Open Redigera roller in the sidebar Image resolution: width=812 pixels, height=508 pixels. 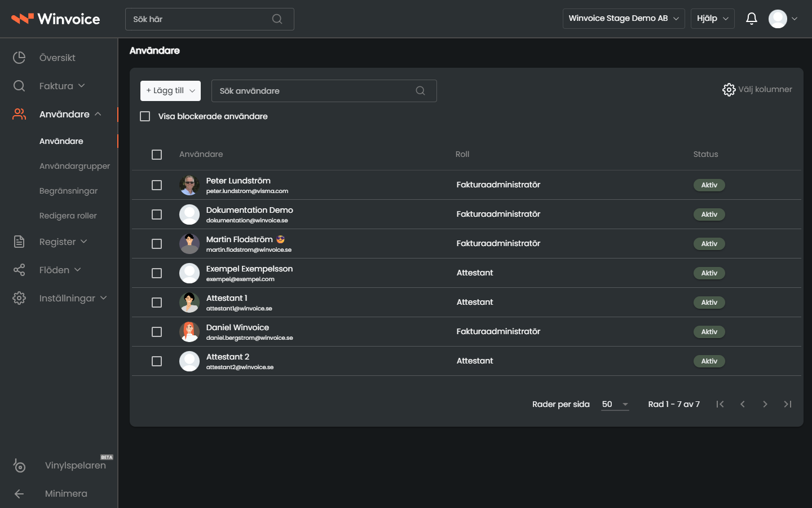pyautogui.click(x=68, y=216)
